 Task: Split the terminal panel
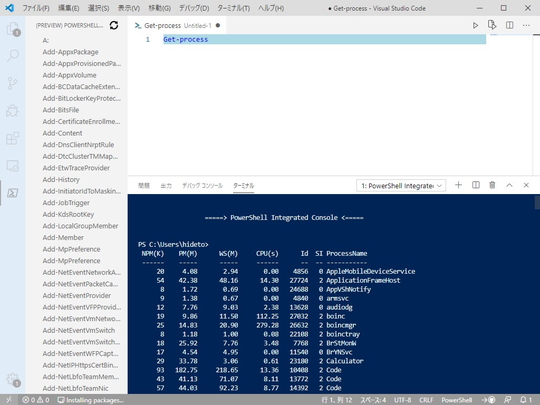pos(476,185)
